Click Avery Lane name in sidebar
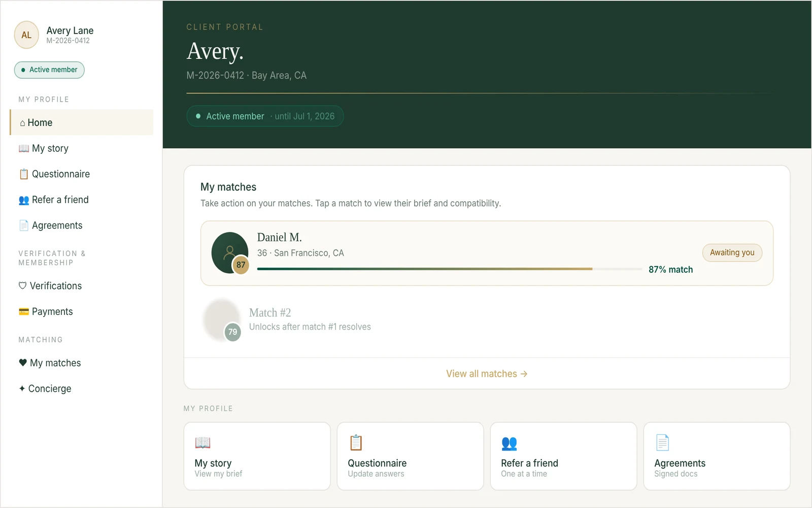Viewport: 812px width, 508px height. (x=70, y=30)
